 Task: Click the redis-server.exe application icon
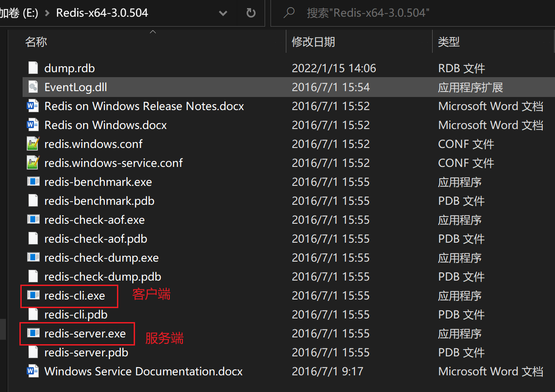click(x=33, y=333)
